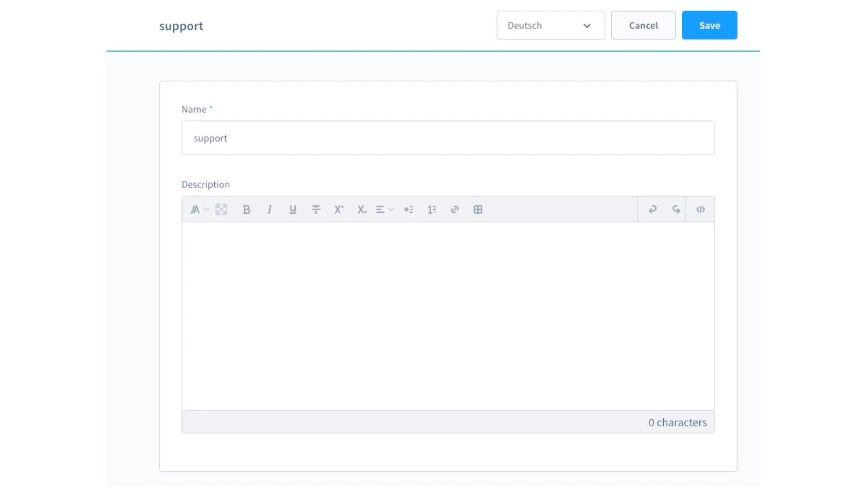The image size is (868, 488).
Task: Toggle underline formatting
Action: click(292, 209)
